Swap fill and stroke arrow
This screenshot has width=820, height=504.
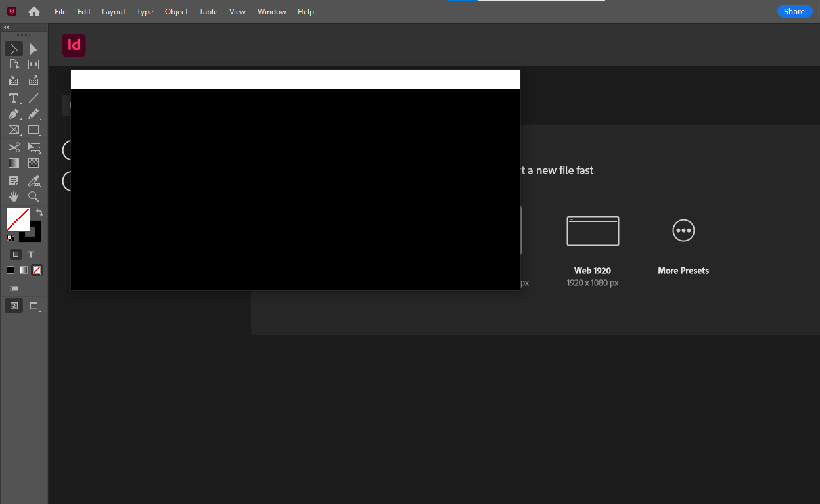point(39,213)
